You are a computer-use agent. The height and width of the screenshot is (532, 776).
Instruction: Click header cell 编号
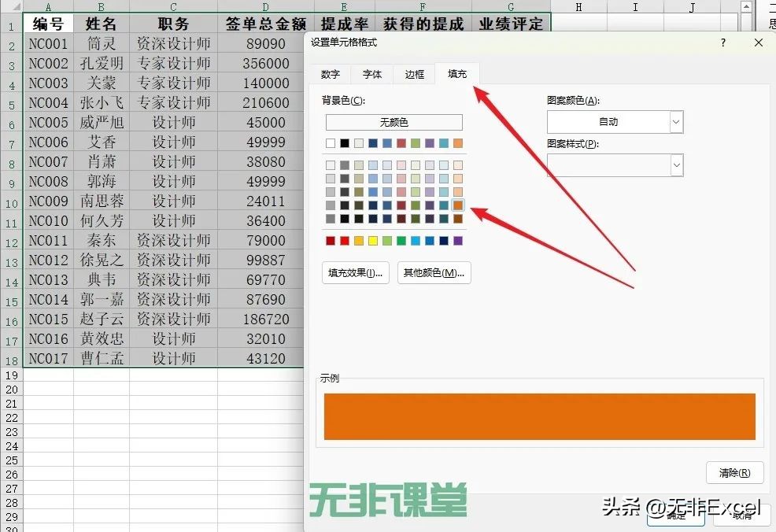[x=48, y=24]
